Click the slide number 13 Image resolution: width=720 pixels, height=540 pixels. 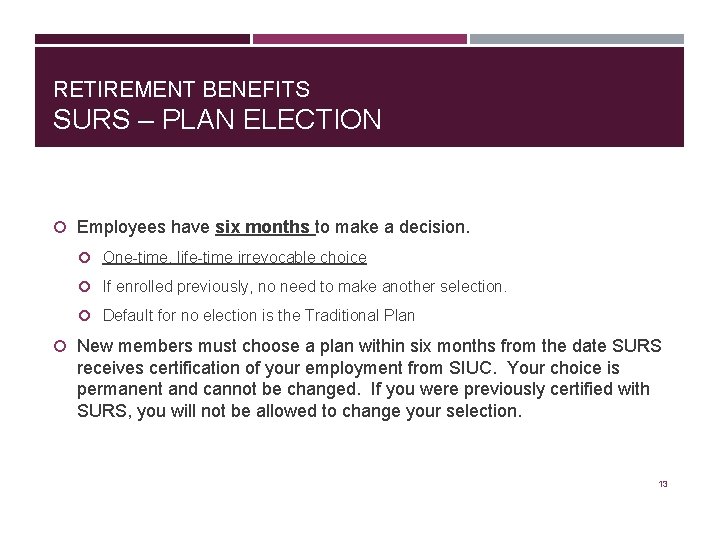pos(663,484)
